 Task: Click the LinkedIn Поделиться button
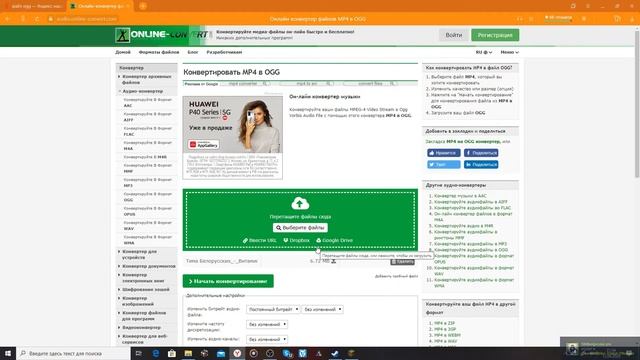click(481, 164)
